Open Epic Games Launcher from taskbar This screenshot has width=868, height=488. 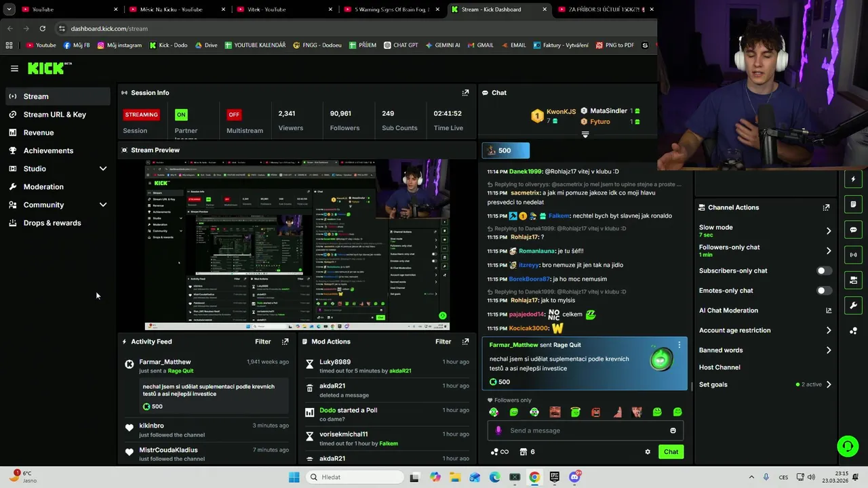point(555,477)
